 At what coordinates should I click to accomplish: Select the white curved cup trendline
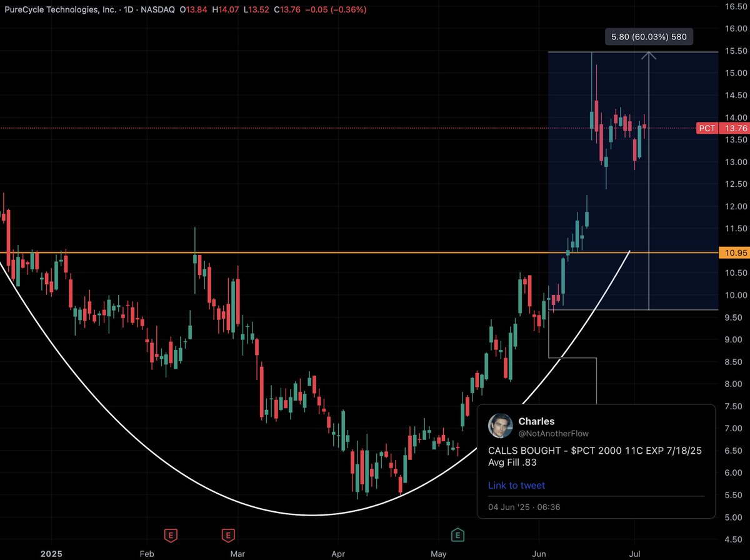(x=312, y=515)
